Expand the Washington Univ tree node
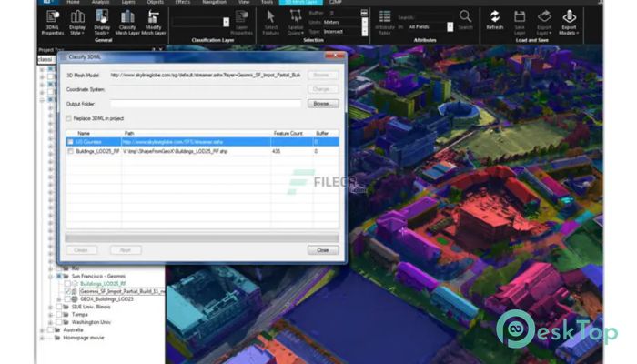Image resolution: width=637 pixels, height=364 pixels. click(51, 322)
